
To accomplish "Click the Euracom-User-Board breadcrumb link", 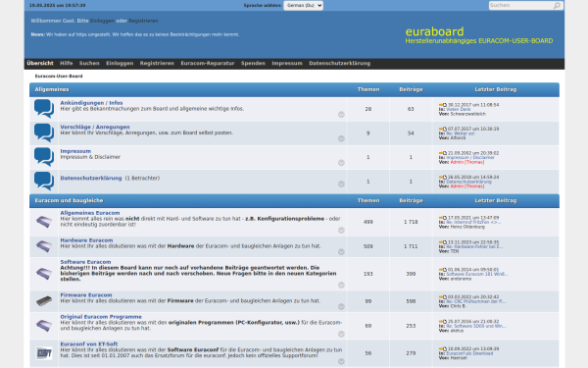I will (59, 76).
